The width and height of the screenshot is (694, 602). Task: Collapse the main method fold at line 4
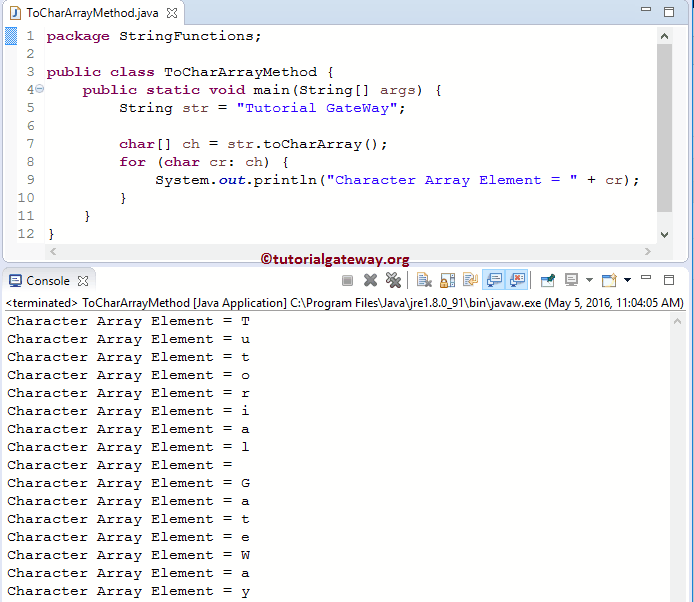click(39, 90)
